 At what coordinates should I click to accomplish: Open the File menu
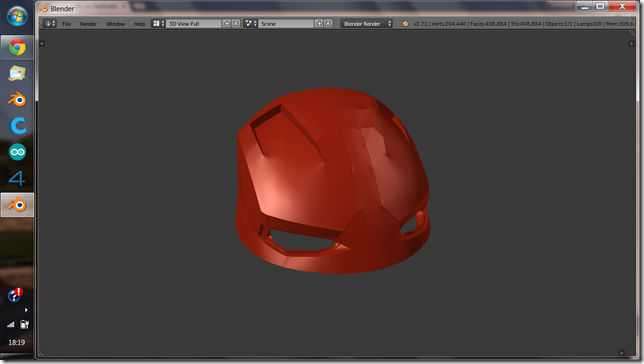tap(67, 24)
